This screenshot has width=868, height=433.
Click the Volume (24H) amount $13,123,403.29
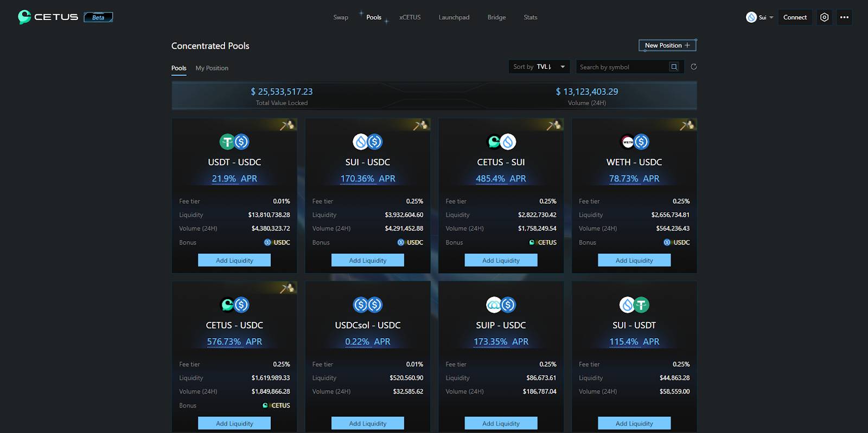[587, 92]
